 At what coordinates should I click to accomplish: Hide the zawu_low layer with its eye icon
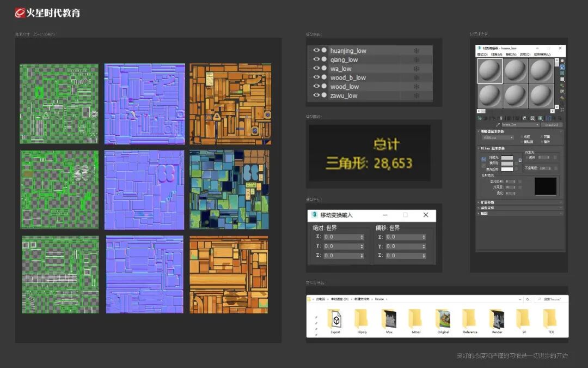[316, 95]
